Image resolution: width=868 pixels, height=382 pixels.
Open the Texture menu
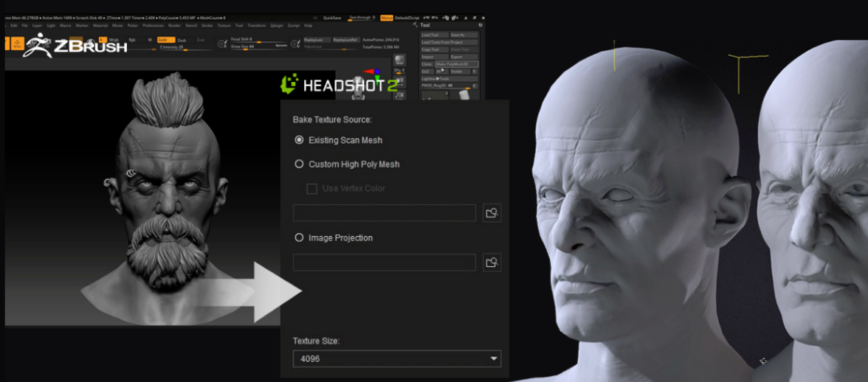click(x=224, y=25)
